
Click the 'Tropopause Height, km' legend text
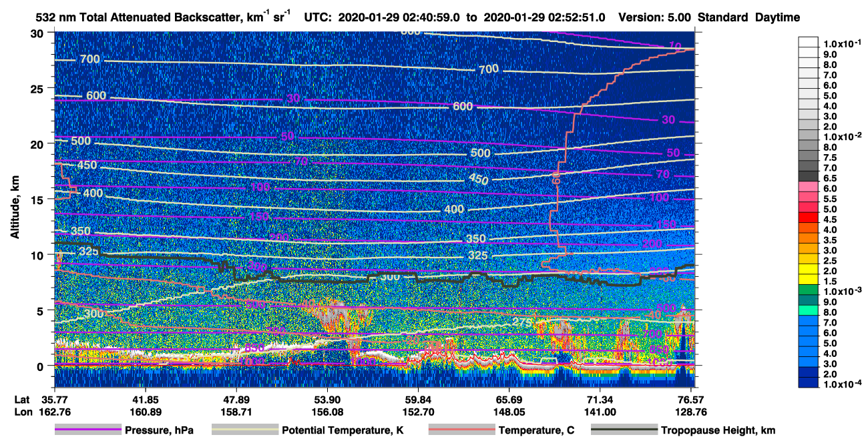click(x=718, y=430)
